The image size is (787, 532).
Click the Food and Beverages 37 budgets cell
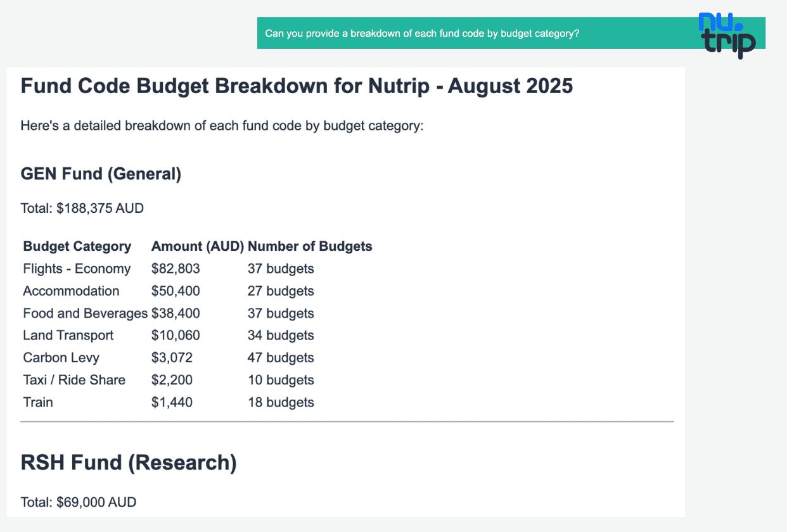click(x=281, y=313)
